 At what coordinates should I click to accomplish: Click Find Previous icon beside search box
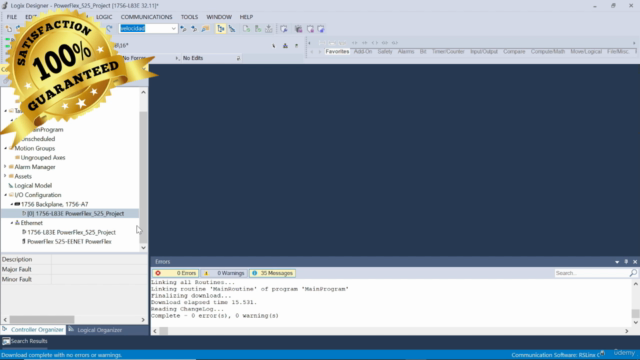183,29
